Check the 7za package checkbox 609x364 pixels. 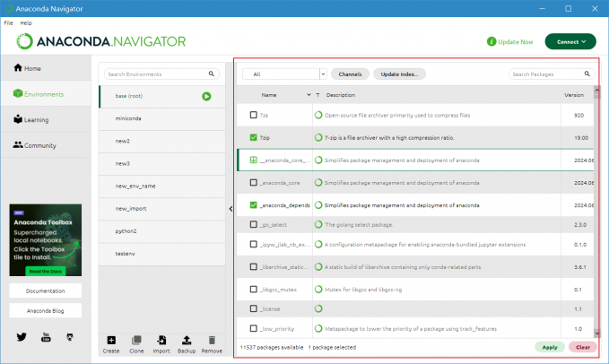[254, 115]
